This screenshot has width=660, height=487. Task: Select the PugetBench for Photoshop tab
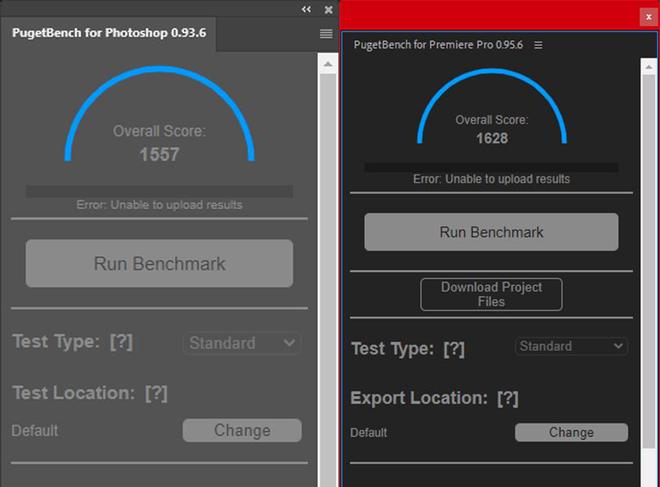tap(109, 33)
